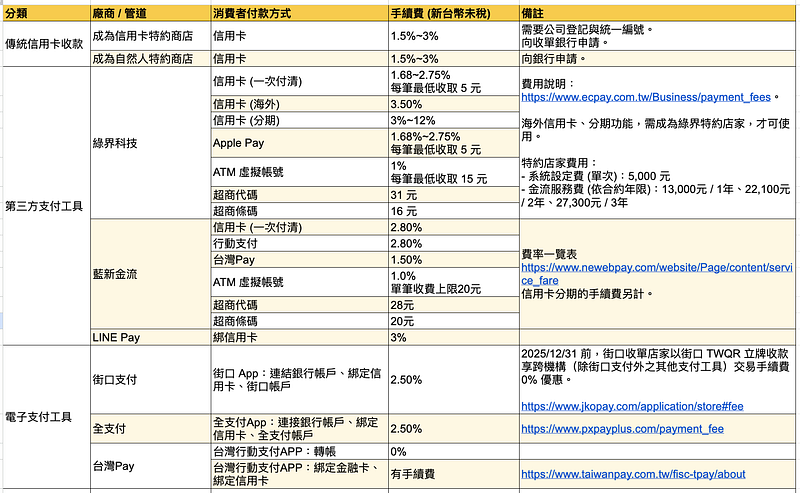
Task: Click the 街口支付 vendor cell
Action: point(151,380)
